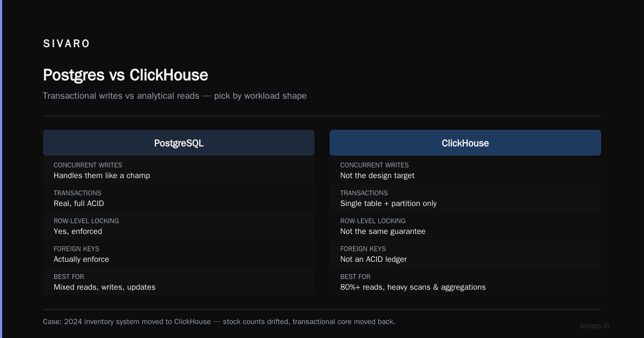
Task: Select 'Not an ACID ledger' text
Action: (x=374, y=259)
